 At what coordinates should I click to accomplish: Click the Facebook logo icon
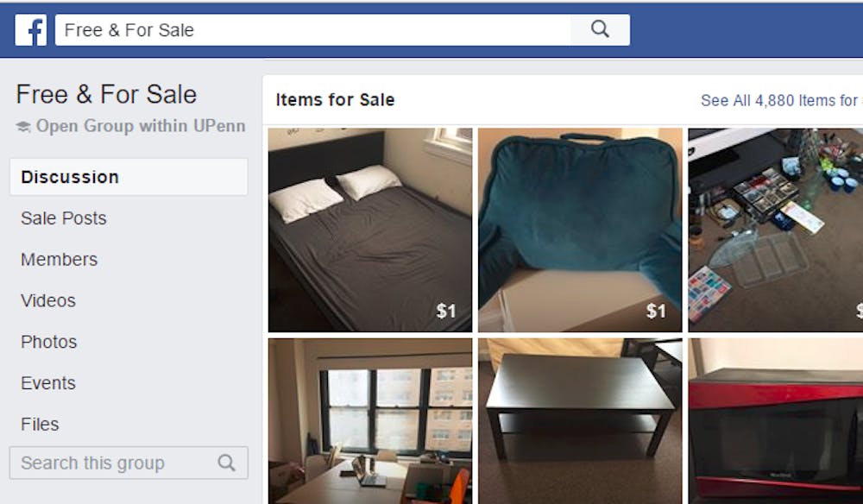click(x=31, y=29)
